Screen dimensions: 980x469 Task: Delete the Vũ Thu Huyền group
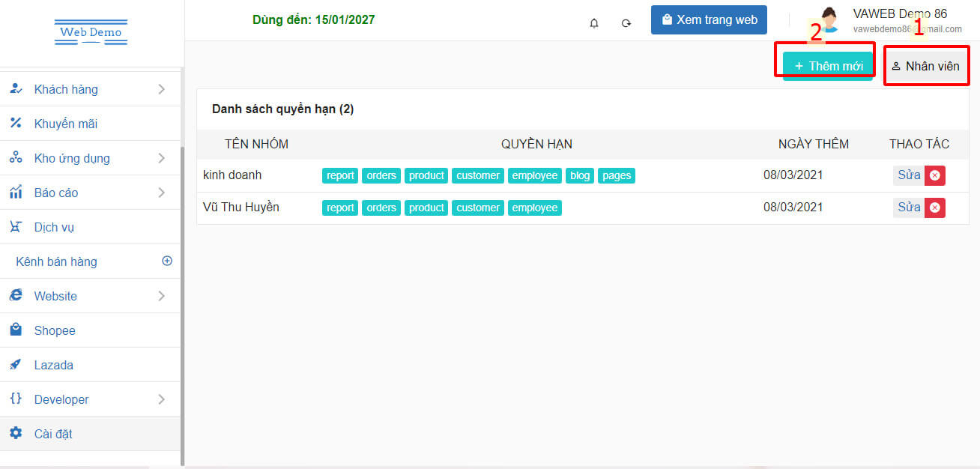click(934, 208)
